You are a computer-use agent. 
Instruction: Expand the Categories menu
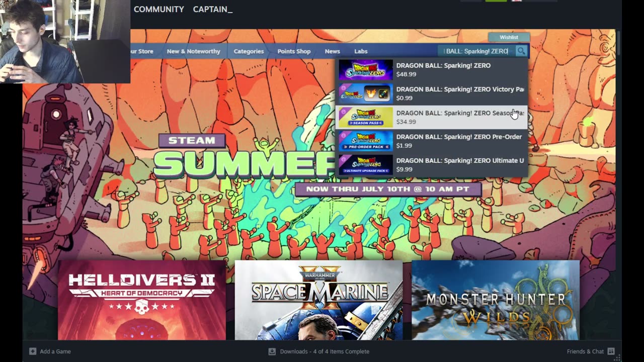(x=249, y=51)
